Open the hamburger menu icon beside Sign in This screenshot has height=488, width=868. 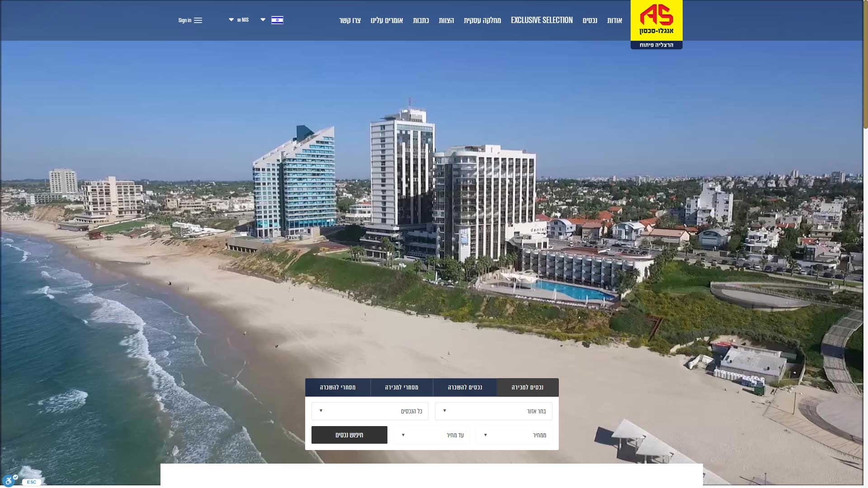198,20
